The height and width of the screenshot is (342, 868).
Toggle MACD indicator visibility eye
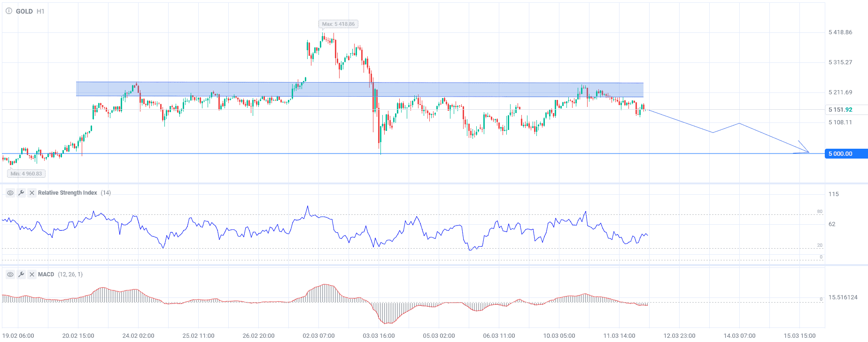[x=10, y=274]
